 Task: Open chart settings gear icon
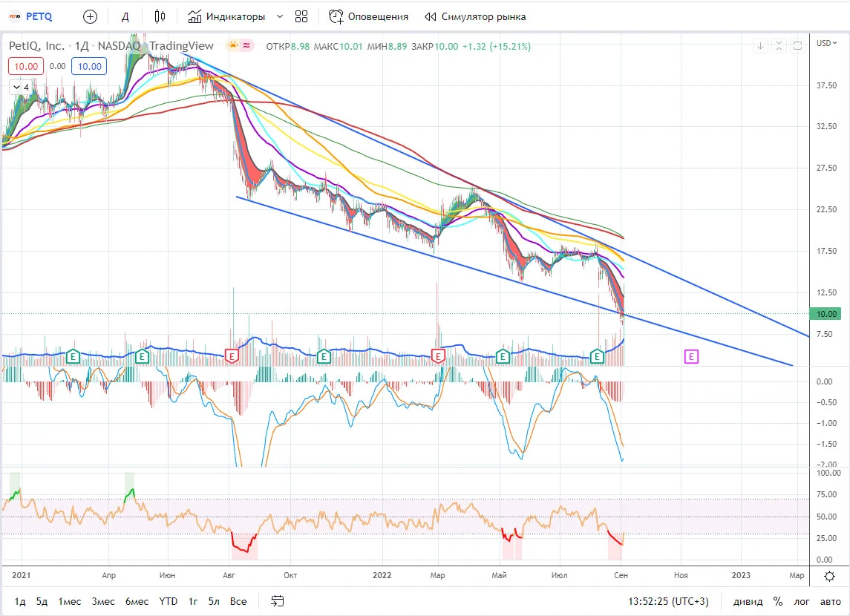click(829, 576)
